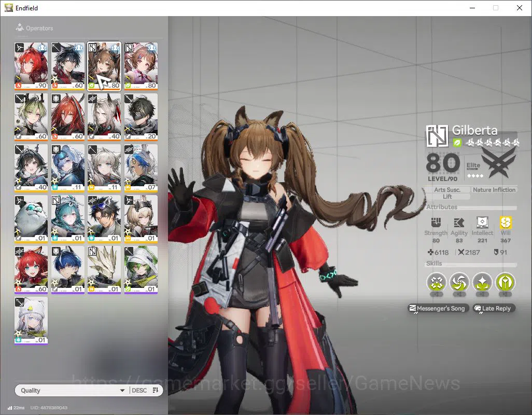This screenshot has width=532, height=415.
Task: Minimize the Endfield window
Action: (x=472, y=8)
